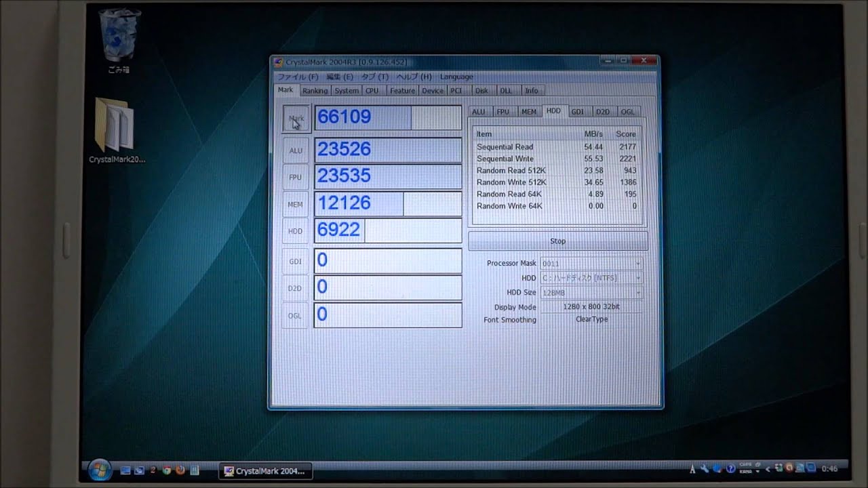
Task: Click the ALU benchmark button
Action: point(296,150)
